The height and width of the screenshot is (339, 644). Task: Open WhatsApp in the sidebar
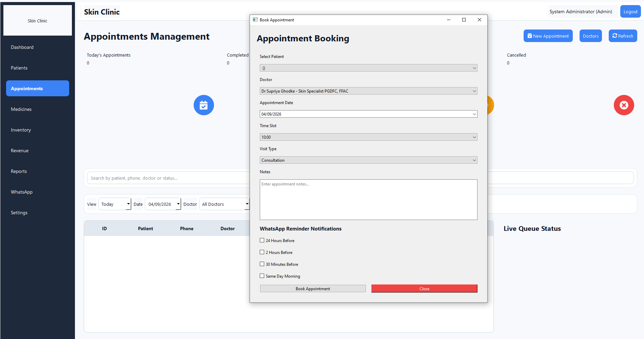(x=38, y=192)
